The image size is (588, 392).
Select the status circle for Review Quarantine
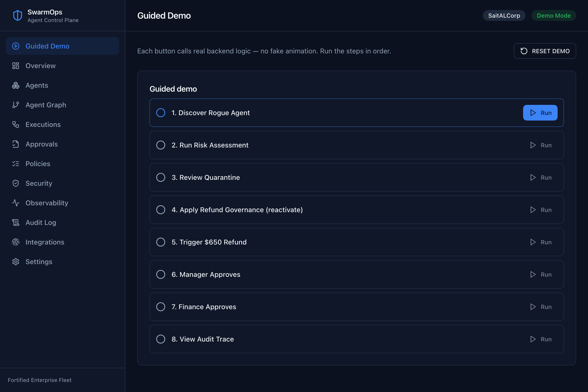pyautogui.click(x=161, y=177)
